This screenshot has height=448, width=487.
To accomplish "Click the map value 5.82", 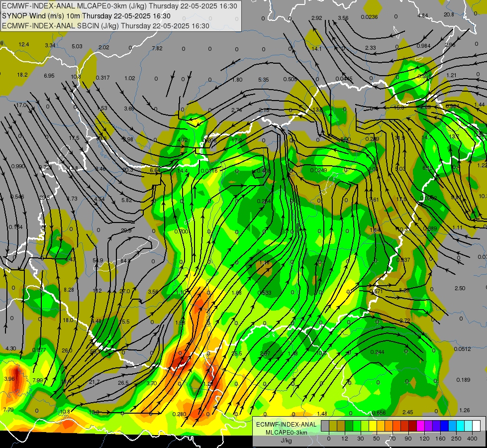I will (127, 200).
